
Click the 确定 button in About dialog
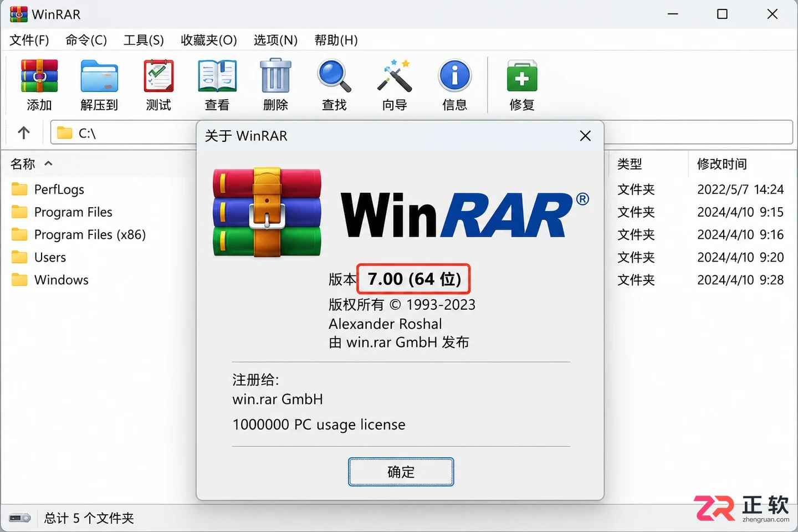click(401, 472)
